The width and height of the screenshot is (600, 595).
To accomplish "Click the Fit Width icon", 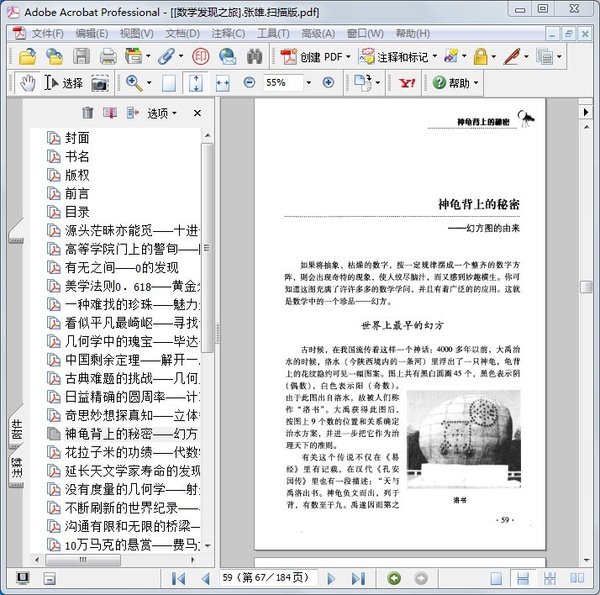I will pyautogui.click(x=222, y=83).
